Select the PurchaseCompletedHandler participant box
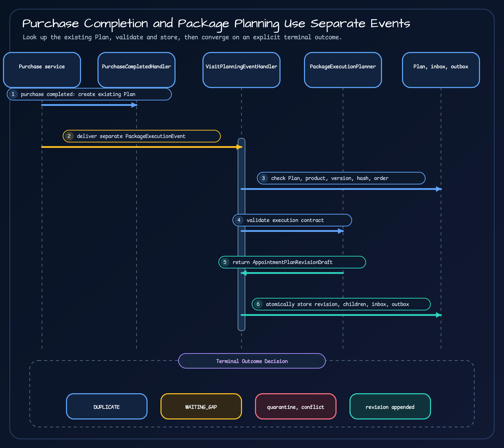 pyautogui.click(x=136, y=70)
